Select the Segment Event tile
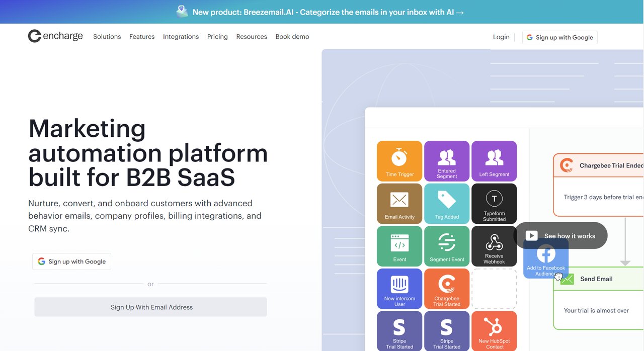644x351 pixels. pyautogui.click(x=447, y=246)
